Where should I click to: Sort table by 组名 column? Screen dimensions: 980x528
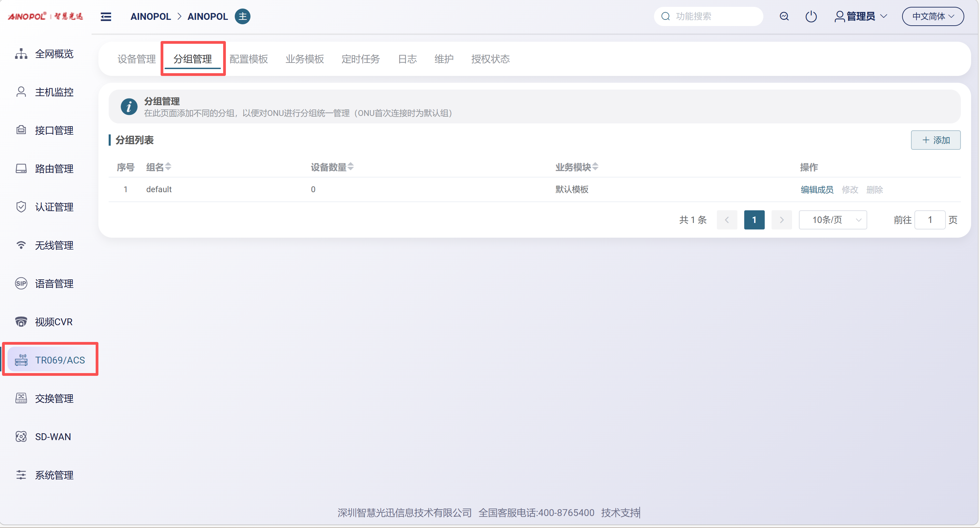click(168, 167)
